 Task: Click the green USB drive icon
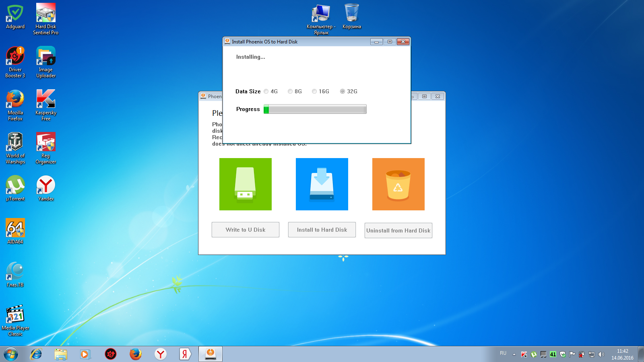pyautogui.click(x=246, y=184)
